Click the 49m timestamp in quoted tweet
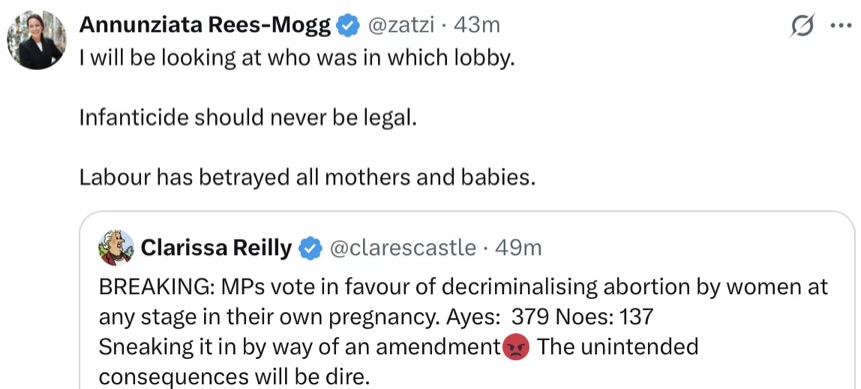Viewport: 861px width, 389px height. coord(518,248)
